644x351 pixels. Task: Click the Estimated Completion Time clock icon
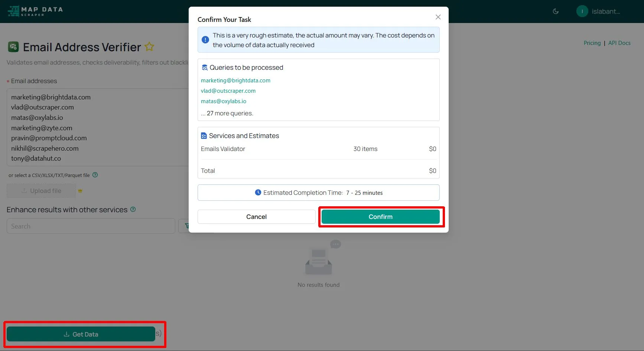(258, 192)
